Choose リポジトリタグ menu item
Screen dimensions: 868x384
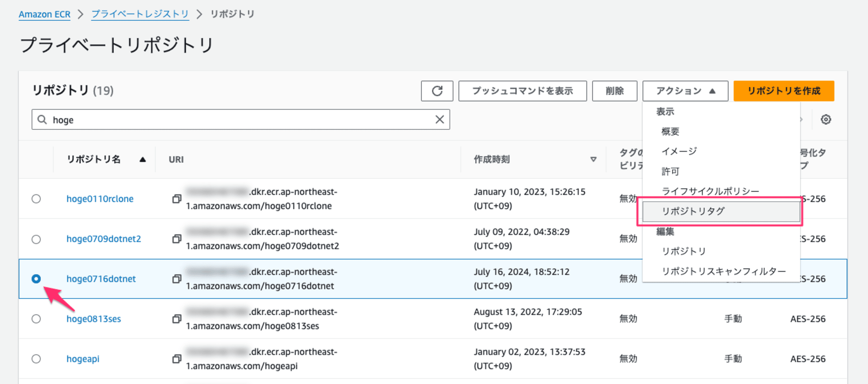pyautogui.click(x=721, y=211)
